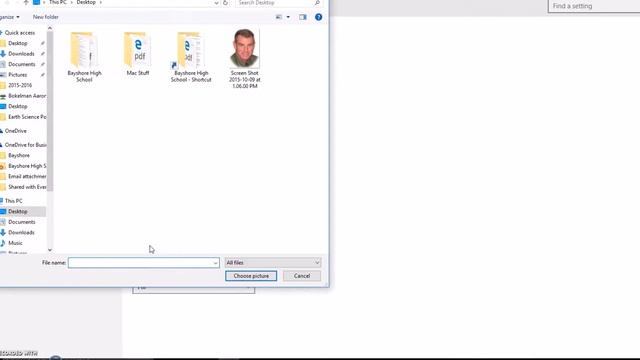The image size is (640, 360).
Task: Select OneDrive for Business in sidebar
Action: (25, 145)
